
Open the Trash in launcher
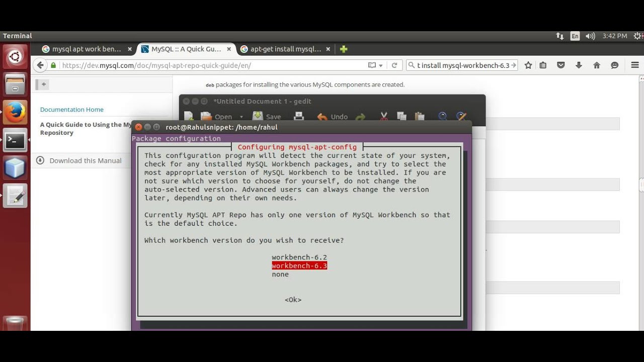(x=15, y=323)
